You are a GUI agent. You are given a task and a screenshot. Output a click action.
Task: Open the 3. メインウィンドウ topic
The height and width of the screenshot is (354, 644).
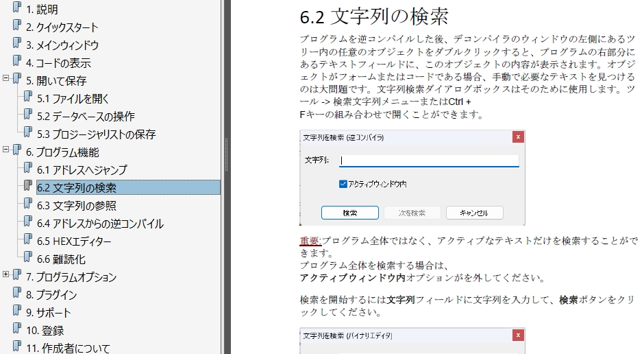[x=62, y=45]
